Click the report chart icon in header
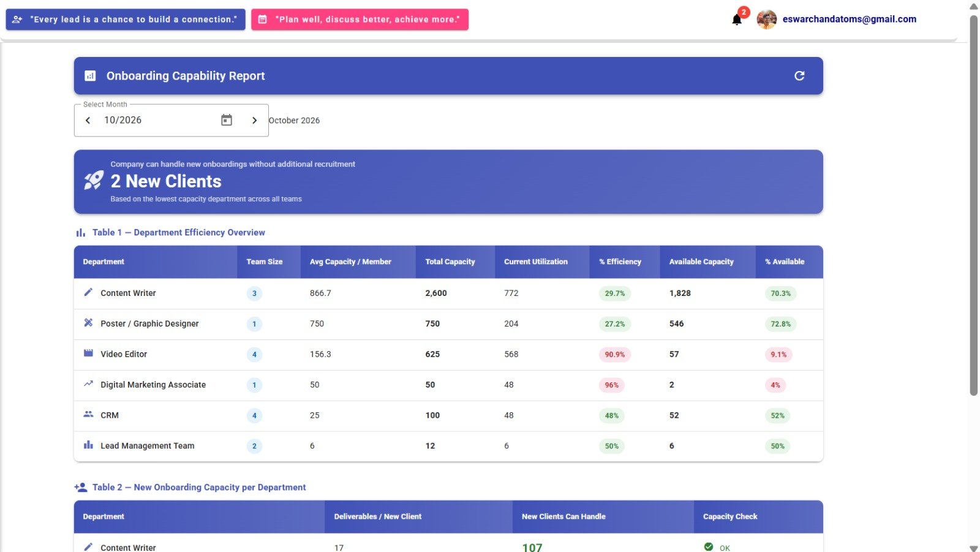This screenshot has height=552, width=980. pos(90,76)
